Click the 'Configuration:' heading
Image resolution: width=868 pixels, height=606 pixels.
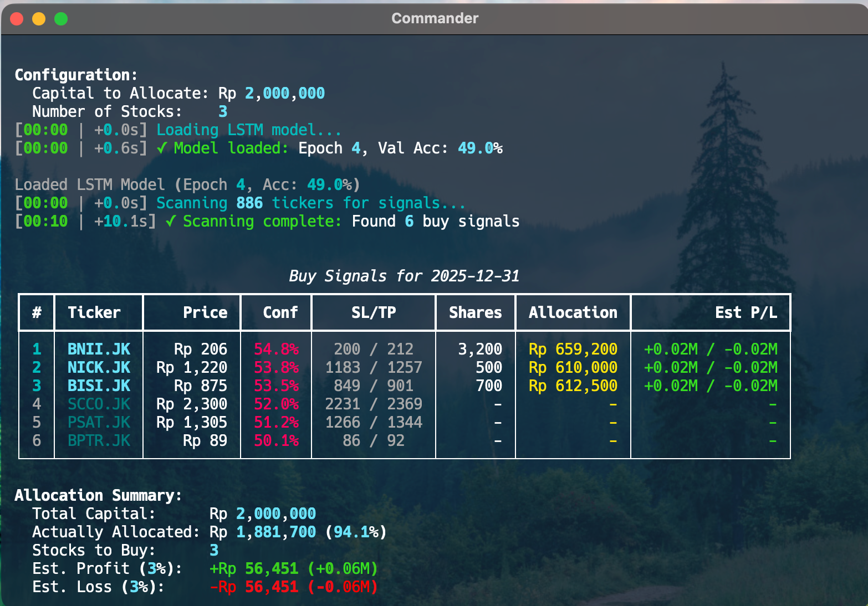click(x=76, y=75)
